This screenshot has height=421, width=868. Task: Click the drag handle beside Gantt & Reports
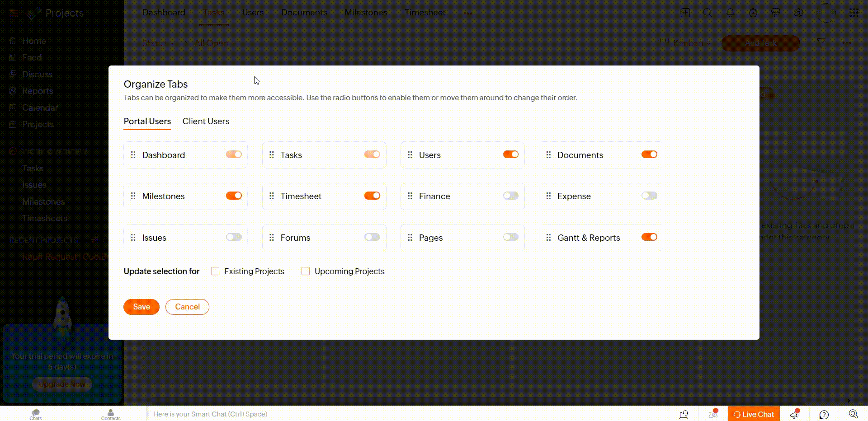548,238
